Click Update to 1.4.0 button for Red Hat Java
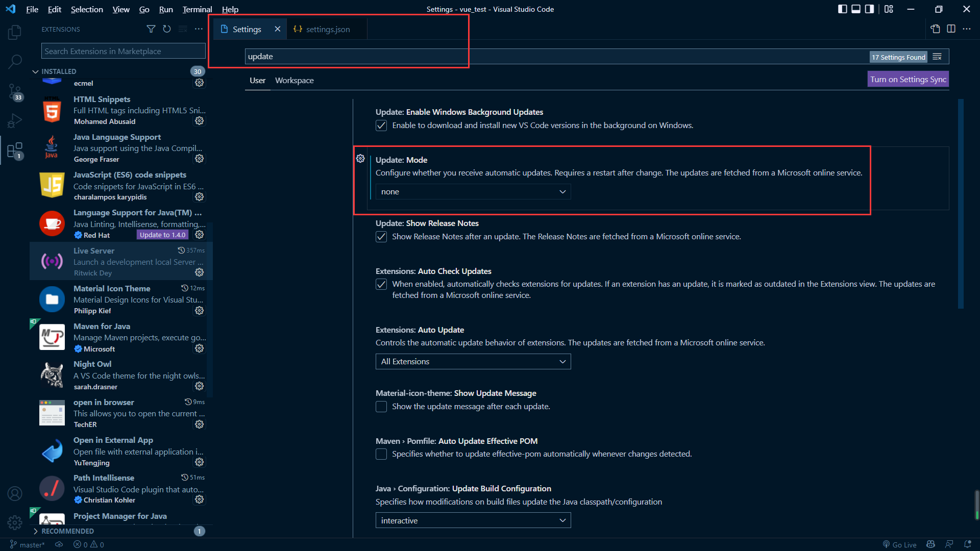980x551 pixels. (x=162, y=235)
